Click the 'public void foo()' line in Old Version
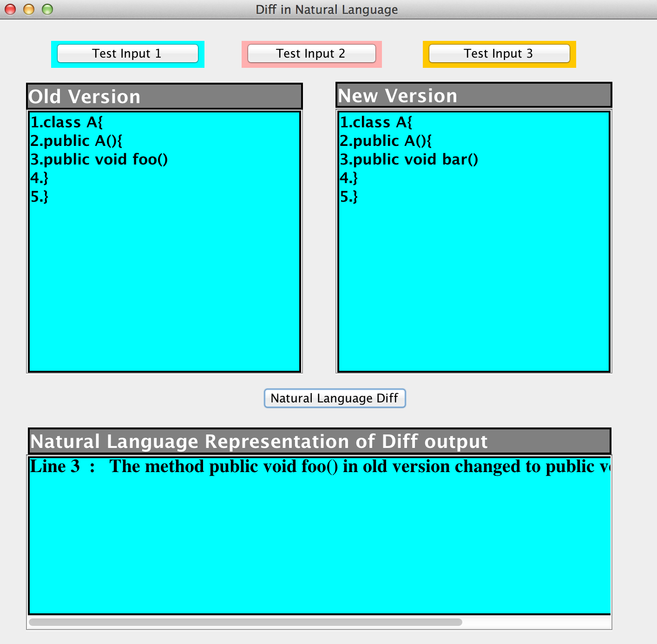The image size is (657, 644). coord(99,159)
